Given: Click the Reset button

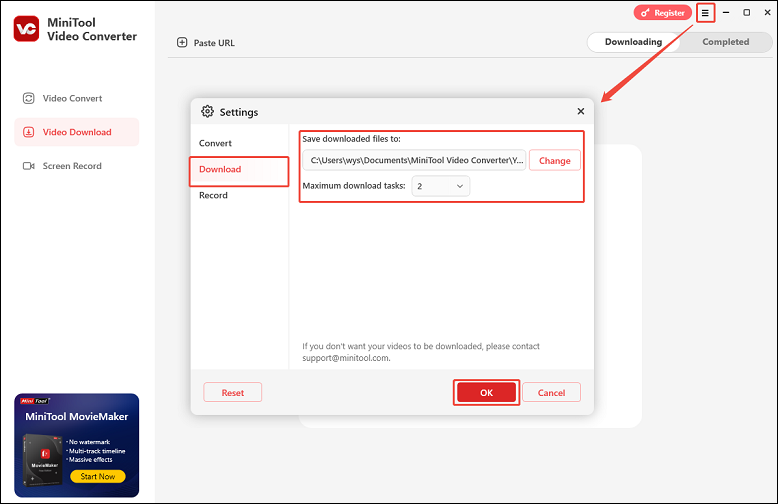Looking at the screenshot, I should [232, 392].
